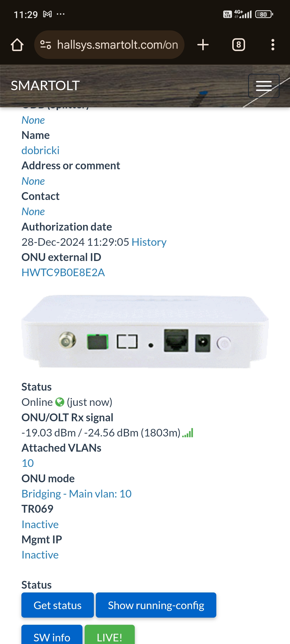Click Show running-config button
Image resolution: width=290 pixels, height=644 pixels.
coord(156,605)
